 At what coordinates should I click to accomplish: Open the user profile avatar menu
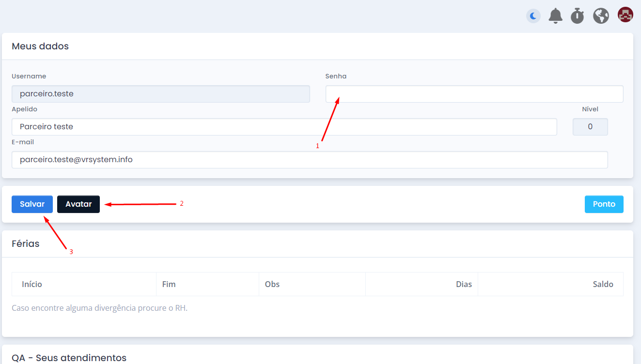pyautogui.click(x=625, y=15)
